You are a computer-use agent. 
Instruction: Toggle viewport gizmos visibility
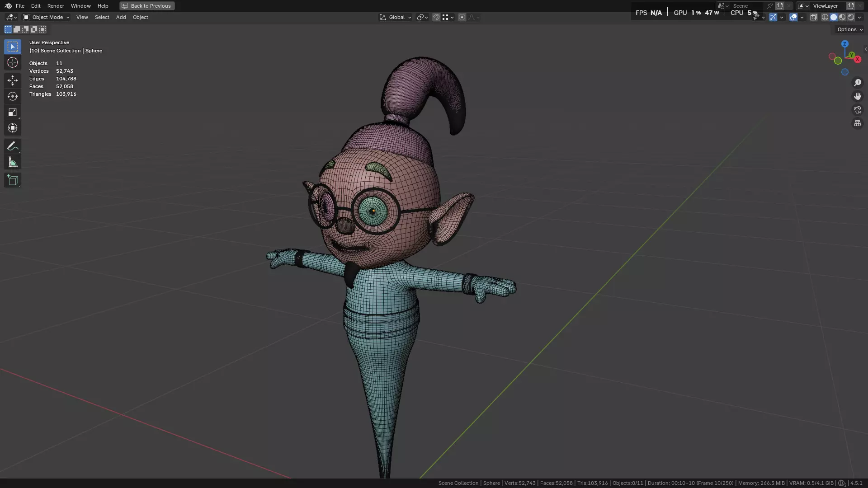[773, 17]
